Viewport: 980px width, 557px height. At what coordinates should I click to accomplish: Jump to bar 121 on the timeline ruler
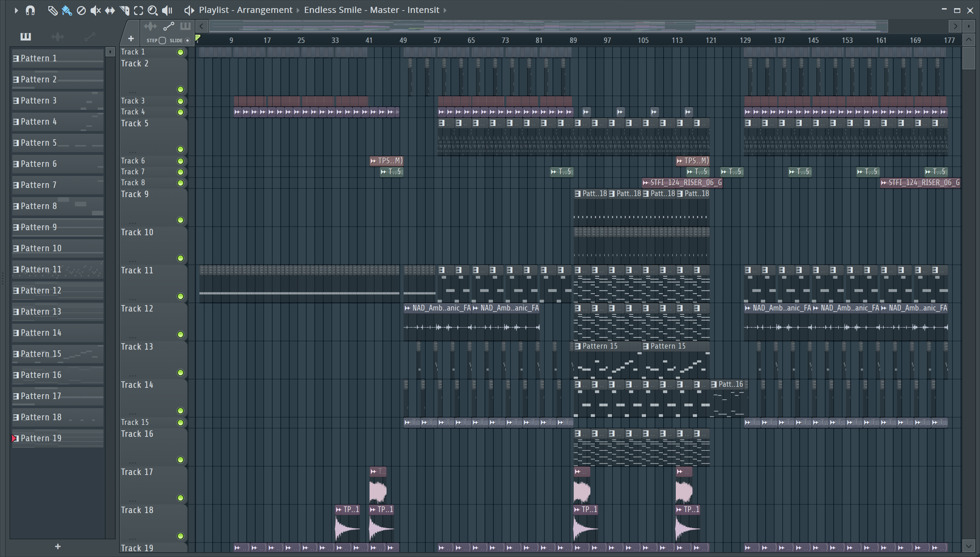pyautogui.click(x=711, y=40)
